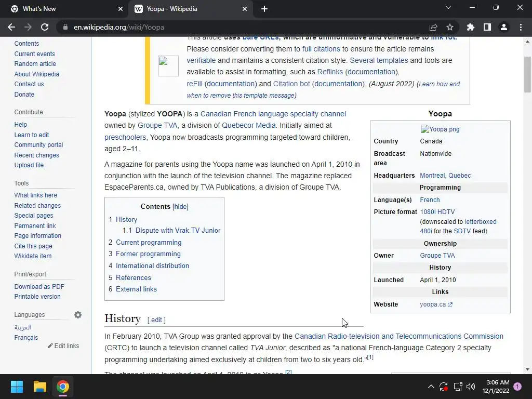The width and height of the screenshot is (532, 399).
Task: Open File Explorer from taskbar
Action: pos(39,387)
